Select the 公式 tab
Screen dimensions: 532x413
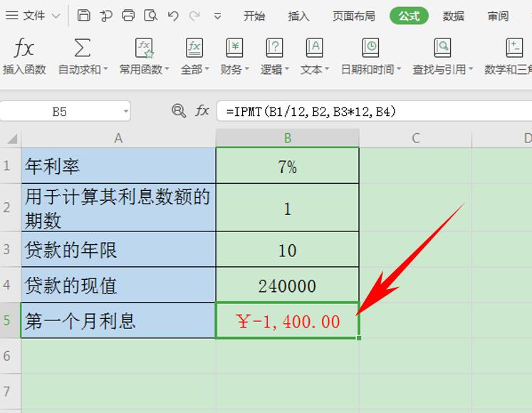tap(409, 16)
